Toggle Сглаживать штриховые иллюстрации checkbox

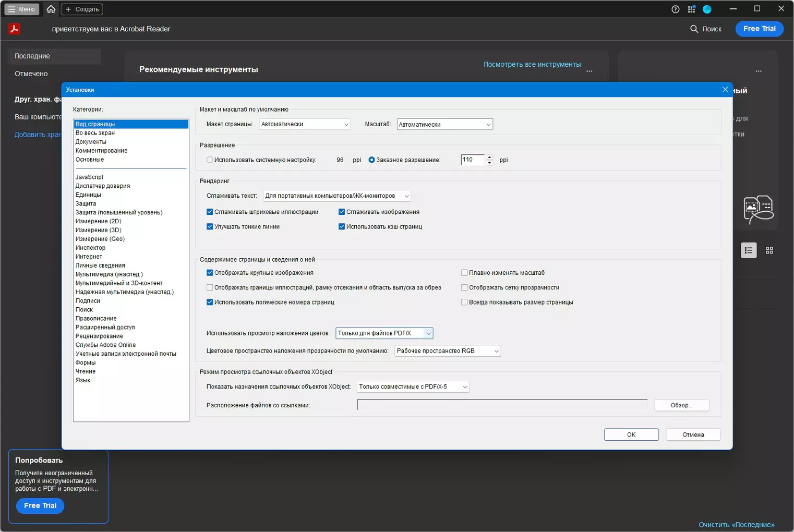click(210, 212)
